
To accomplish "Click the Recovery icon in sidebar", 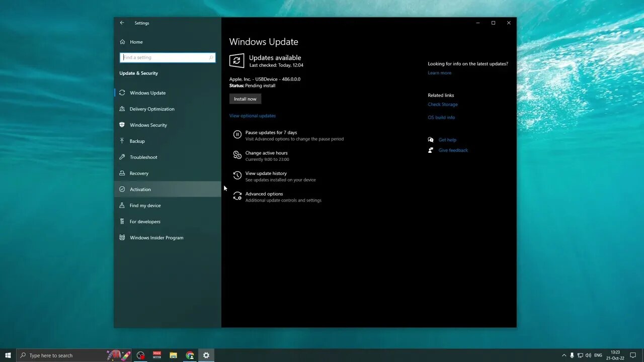I will click(122, 173).
